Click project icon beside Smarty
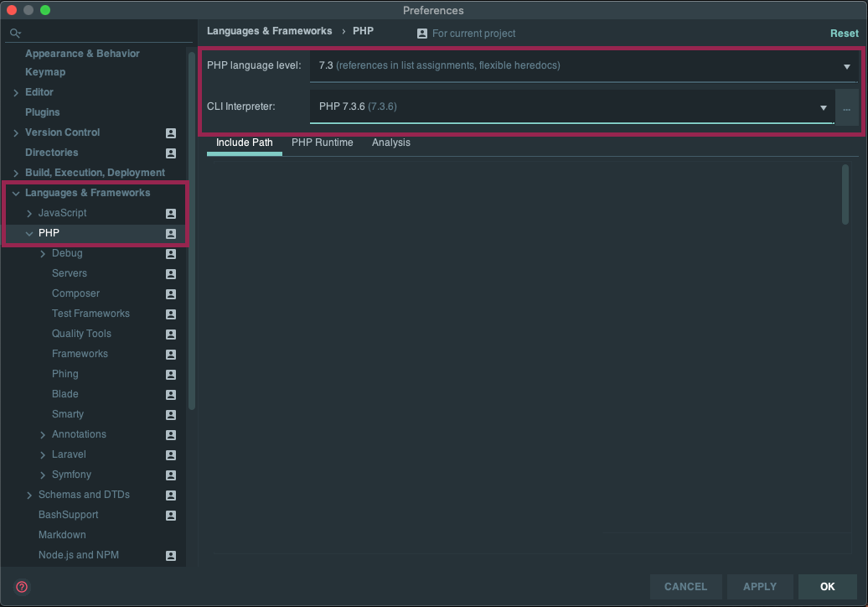The image size is (868, 607). (x=171, y=415)
